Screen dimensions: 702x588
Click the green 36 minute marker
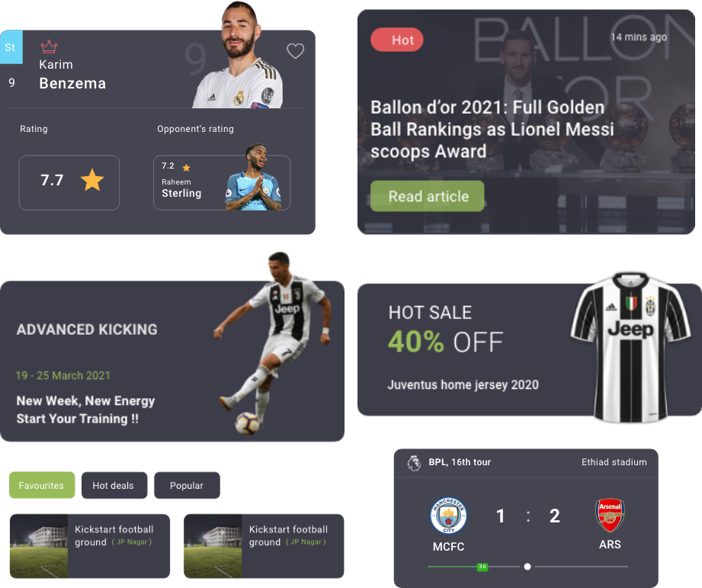pos(482,567)
